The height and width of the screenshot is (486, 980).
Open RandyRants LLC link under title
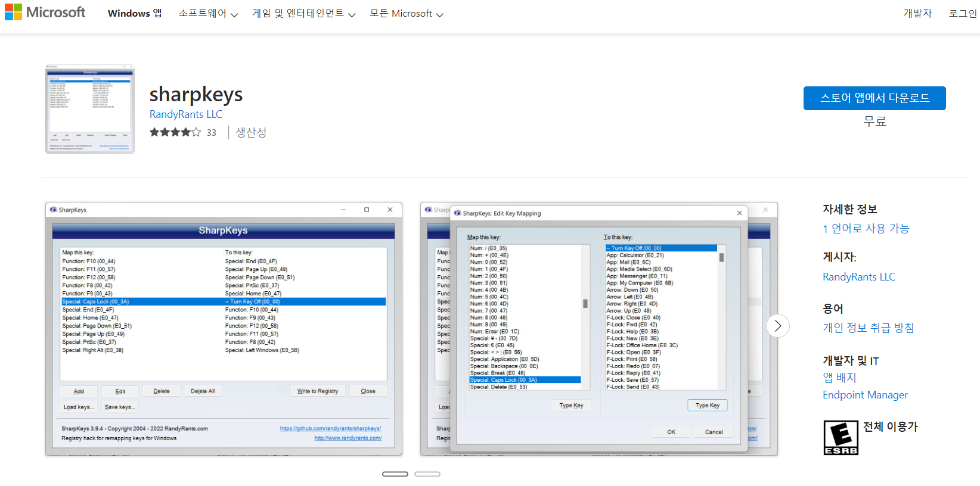[x=186, y=114]
